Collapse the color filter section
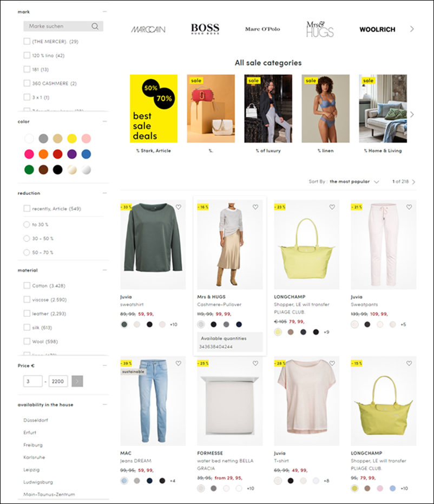 (105, 121)
